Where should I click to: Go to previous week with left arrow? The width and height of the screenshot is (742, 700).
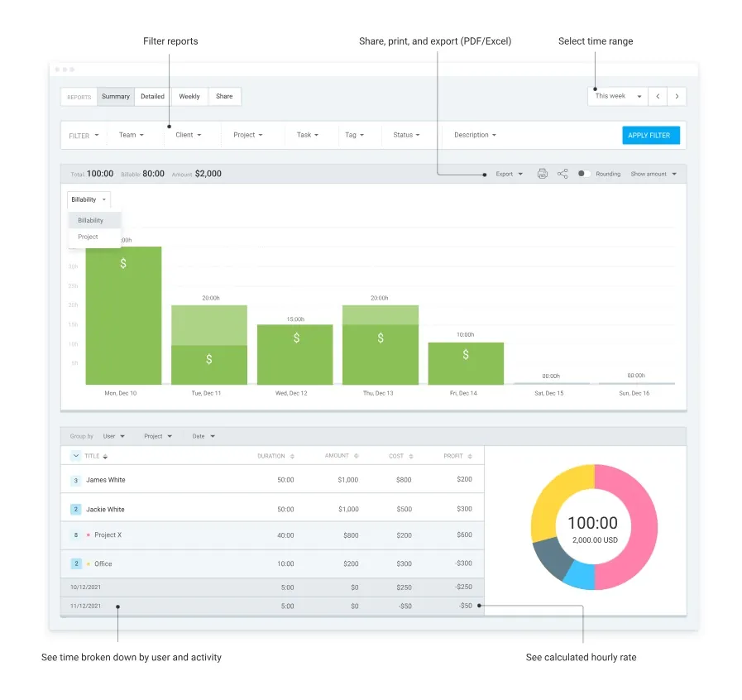click(x=658, y=96)
